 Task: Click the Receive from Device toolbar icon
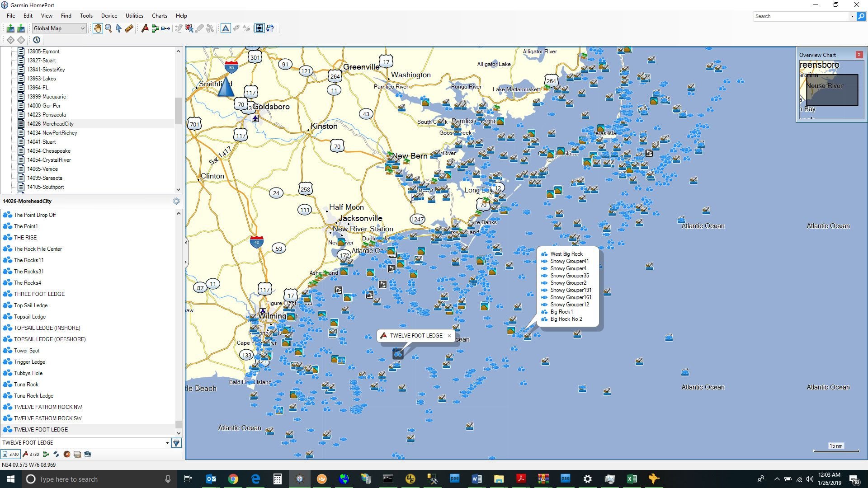(10, 28)
